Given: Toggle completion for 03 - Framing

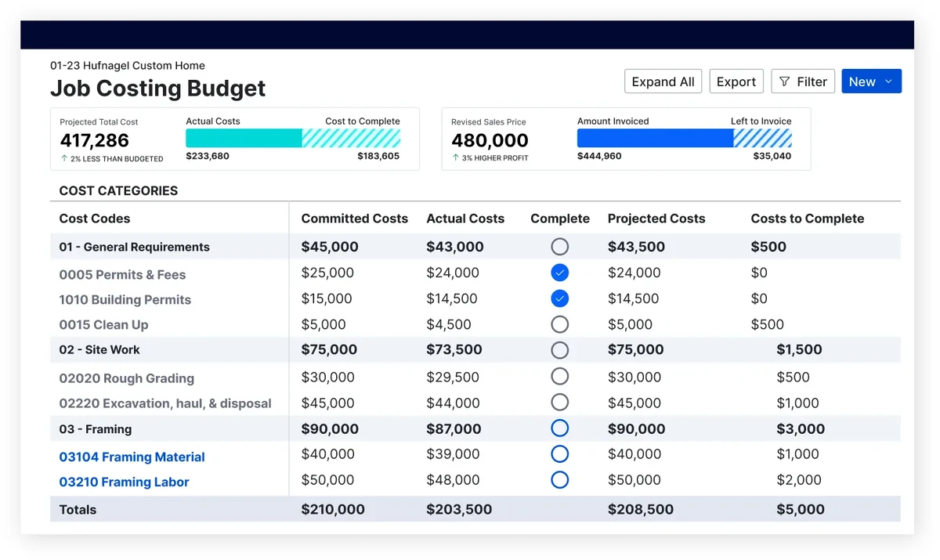Looking at the screenshot, I should (x=559, y=428).
